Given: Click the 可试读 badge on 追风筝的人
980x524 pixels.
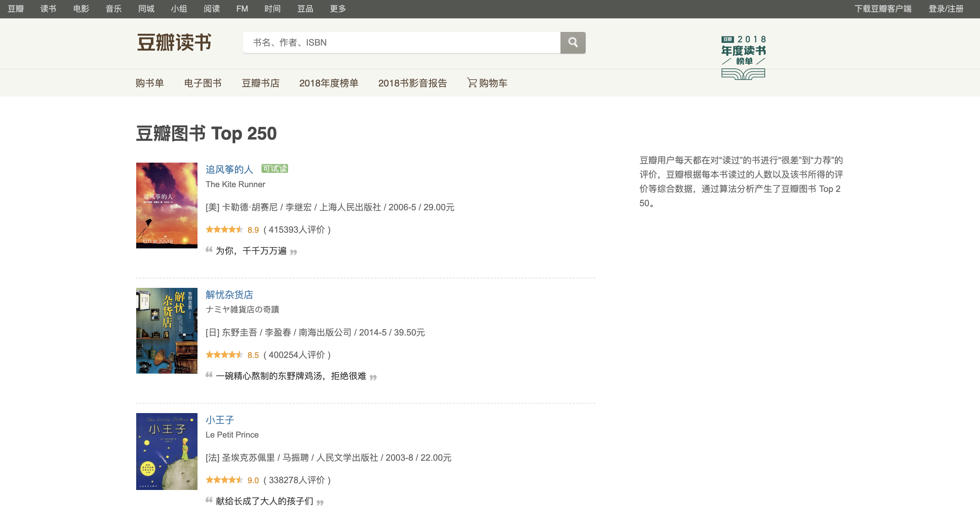Looking at the screenshot, I should pos(275,168).
